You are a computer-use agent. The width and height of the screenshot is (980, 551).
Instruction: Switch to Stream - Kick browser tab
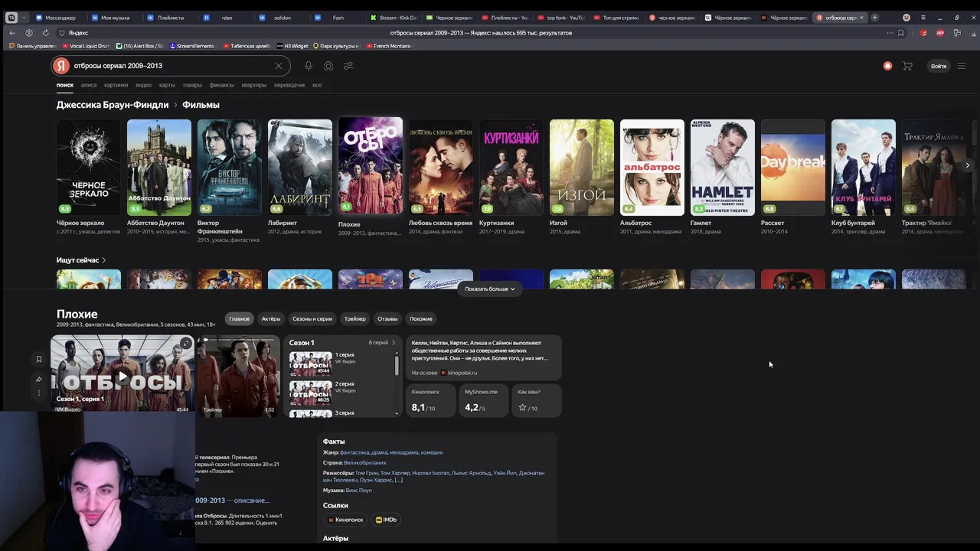394,17
